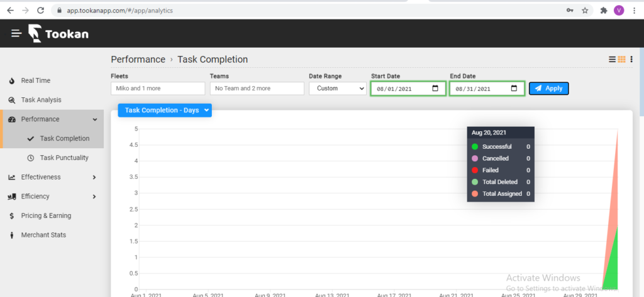Collapse the Performance menu chevron

pyautogui.click(x=95, y=119)
